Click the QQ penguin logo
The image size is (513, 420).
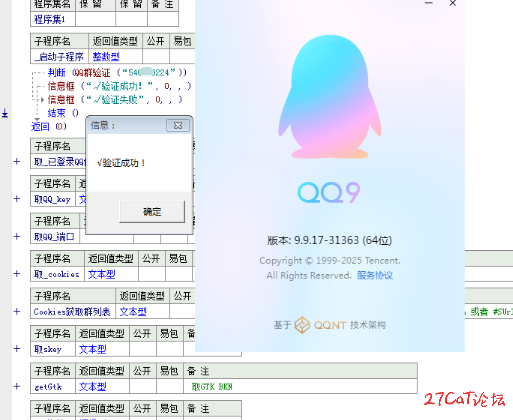click(330, 97)
